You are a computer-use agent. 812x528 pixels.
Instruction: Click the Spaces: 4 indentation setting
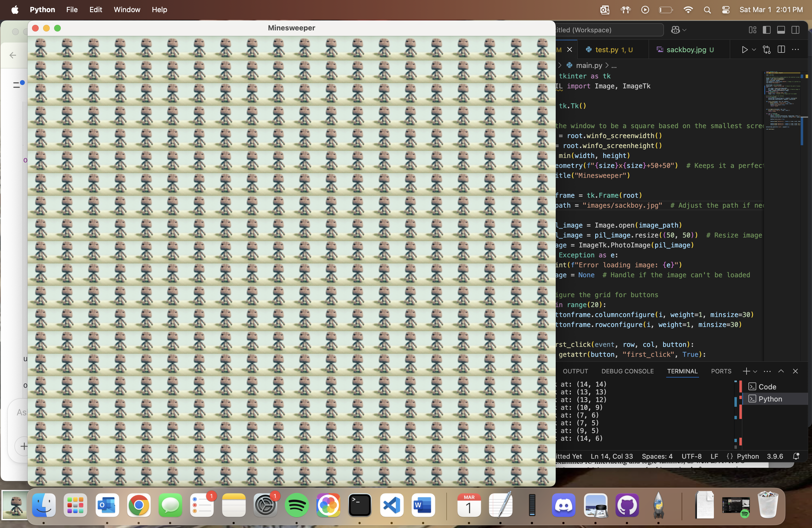coord(657,456)
